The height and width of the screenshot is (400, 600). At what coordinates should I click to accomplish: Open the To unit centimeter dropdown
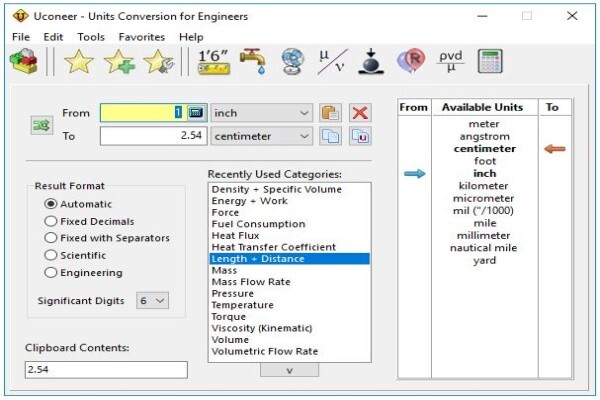(261, 136)
